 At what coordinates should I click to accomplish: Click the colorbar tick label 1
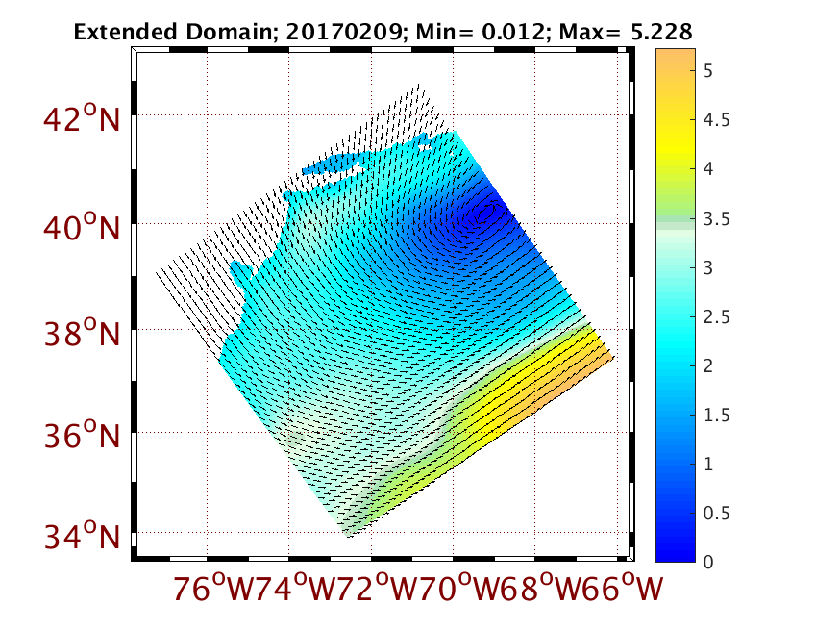click(708, 464)
